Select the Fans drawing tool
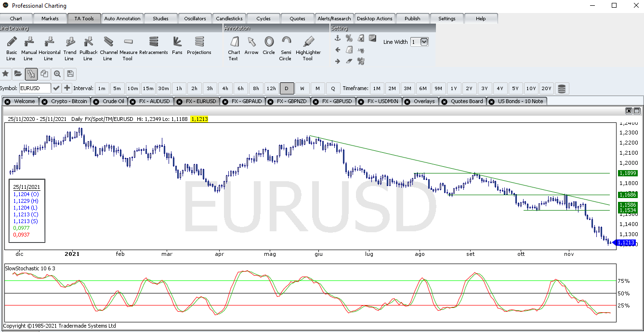The height and width of the screenshot is (332, 644). pyautogui.click(x=177, y=45)
